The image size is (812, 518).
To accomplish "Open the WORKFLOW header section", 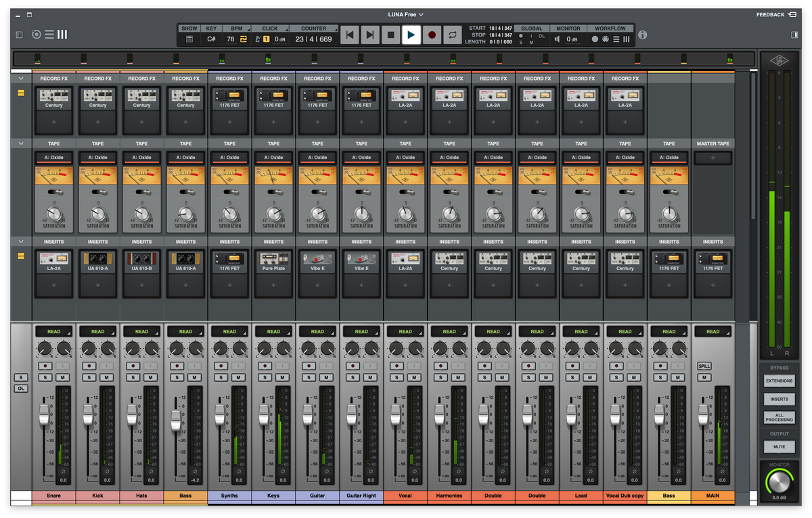I will pos(610,28).
